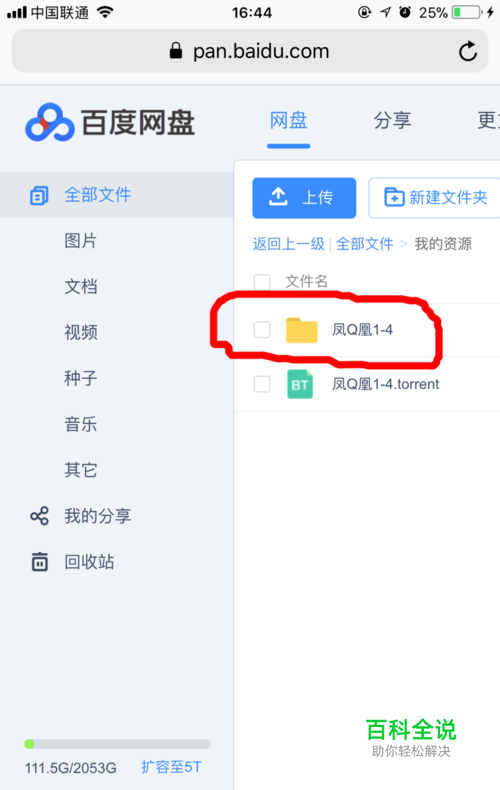Tap the Wi-Fi status icon
500x790 pixels.
click(105, 13)
